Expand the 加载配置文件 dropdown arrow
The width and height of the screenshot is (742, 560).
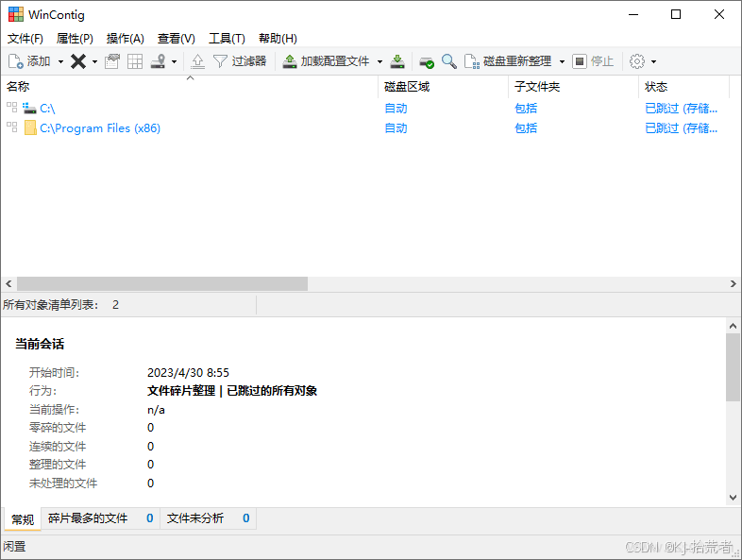pyautogui.click(x=379, y=61)
